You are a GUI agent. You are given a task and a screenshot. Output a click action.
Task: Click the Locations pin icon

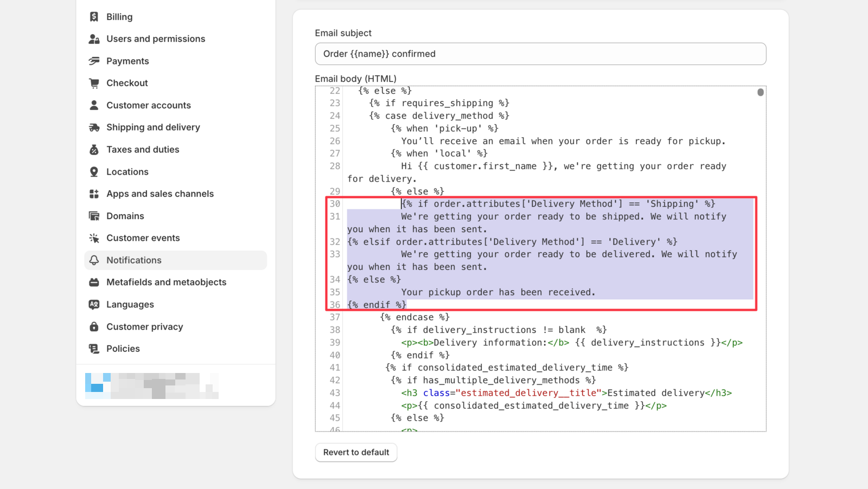[94, 172]
